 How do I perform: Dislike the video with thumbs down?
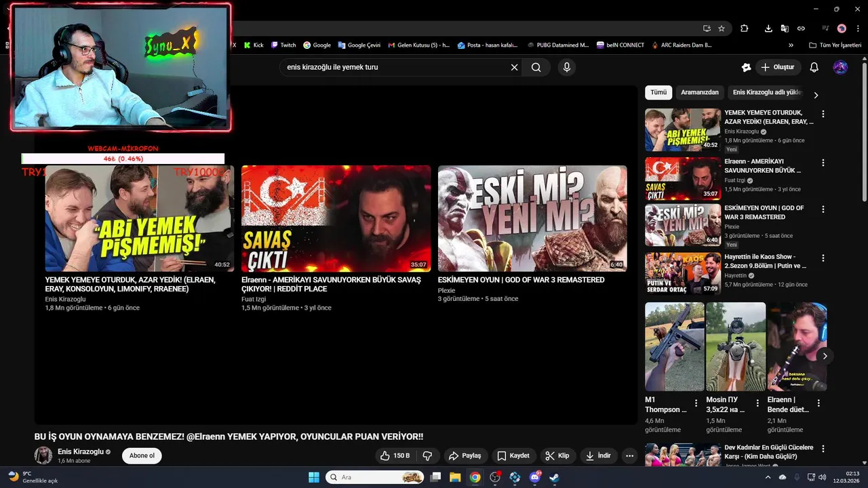click(x=427, y=455)
